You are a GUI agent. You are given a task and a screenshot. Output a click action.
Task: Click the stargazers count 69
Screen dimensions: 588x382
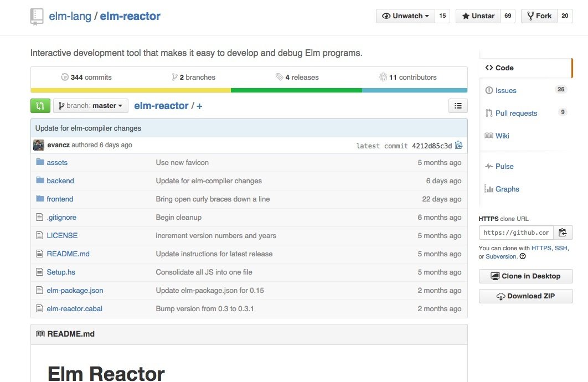click(508, 16)
